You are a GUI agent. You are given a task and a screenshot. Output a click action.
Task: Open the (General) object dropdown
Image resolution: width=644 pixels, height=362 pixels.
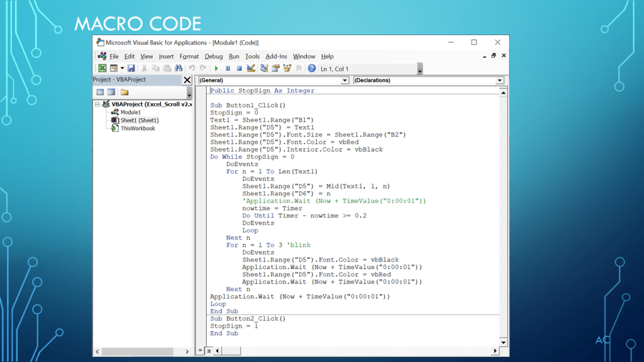tap(345, 80)
